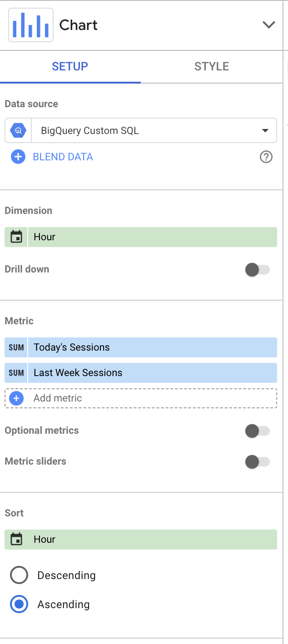Open the help question mark icon
Viewport: 288px width, 644px height.
point(266,157)
